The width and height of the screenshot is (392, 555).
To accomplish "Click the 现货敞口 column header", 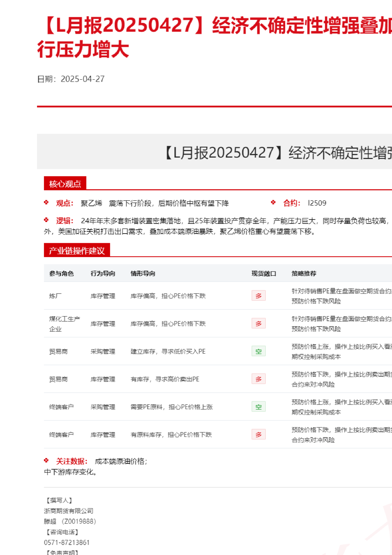I will (264, 274).
